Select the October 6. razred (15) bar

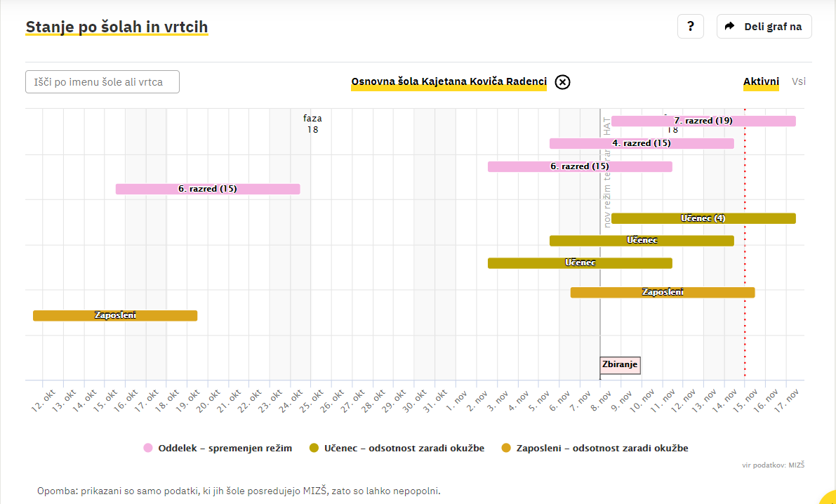(x=208, y=189)
